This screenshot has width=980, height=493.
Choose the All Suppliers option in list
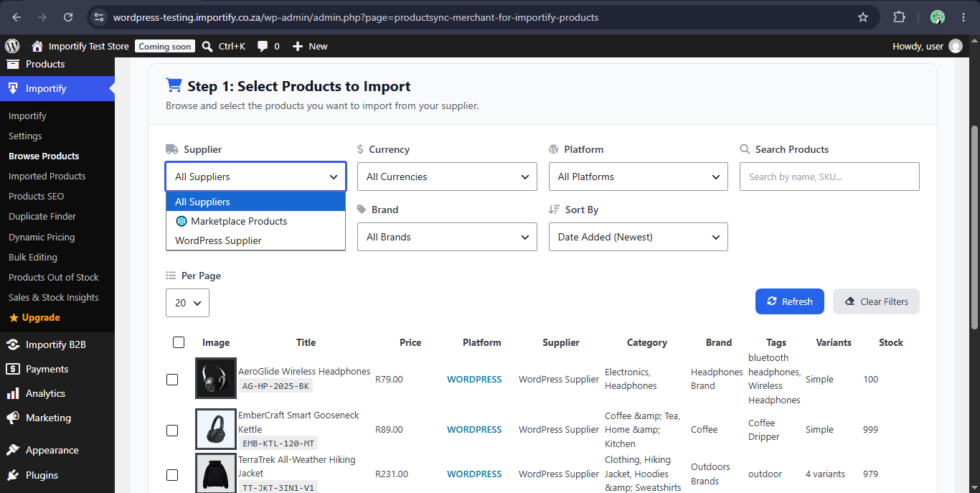coord(256,202)
